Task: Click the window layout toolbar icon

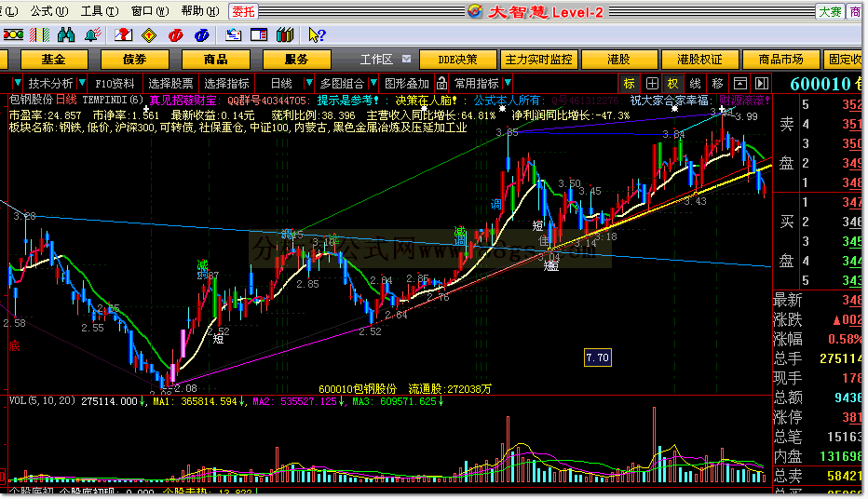Action: point(259,35)
